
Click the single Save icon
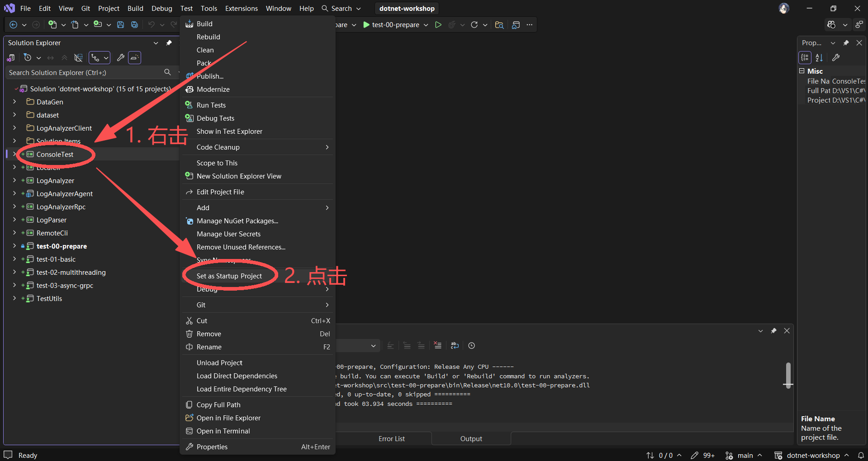click(120, 25)
